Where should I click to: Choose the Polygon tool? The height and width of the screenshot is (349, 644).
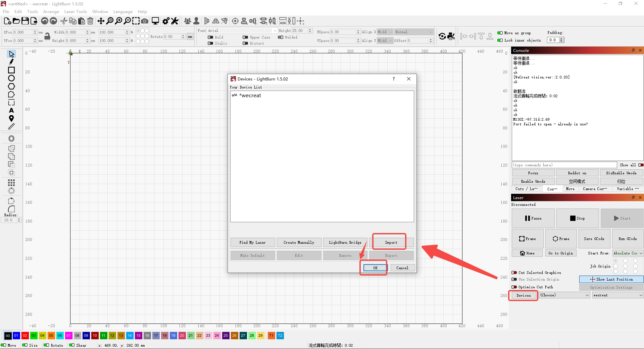pos(11,86)
